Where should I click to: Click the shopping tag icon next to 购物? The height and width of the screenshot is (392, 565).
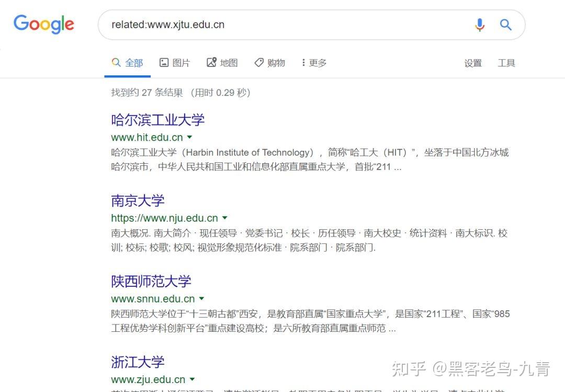click(259, 62)
